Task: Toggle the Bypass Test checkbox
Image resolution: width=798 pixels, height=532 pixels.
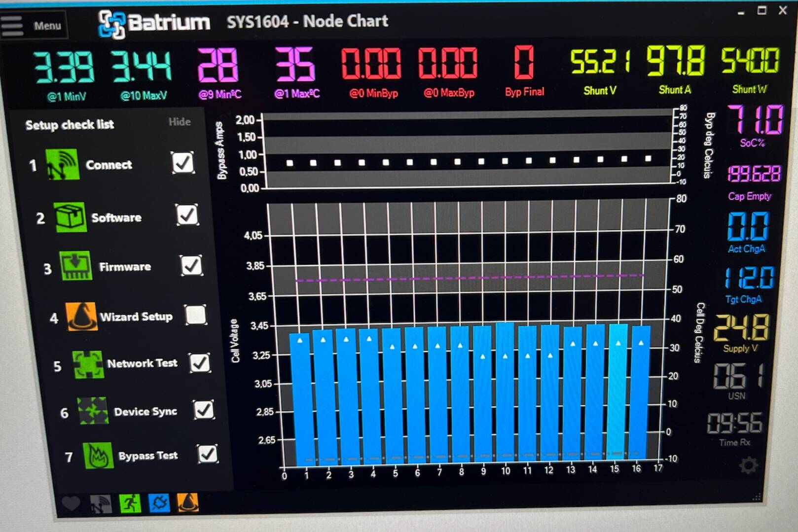Action: tap(207, 454)
